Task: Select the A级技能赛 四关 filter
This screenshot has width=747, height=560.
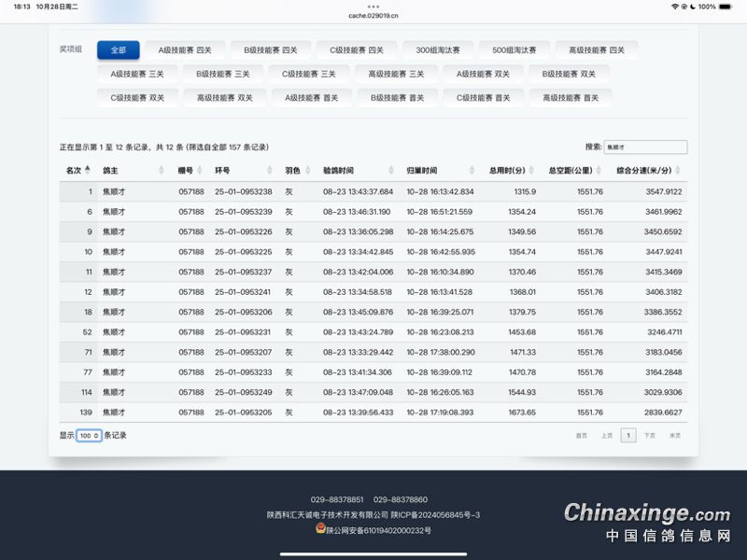Action: click(x=185, y=49)
